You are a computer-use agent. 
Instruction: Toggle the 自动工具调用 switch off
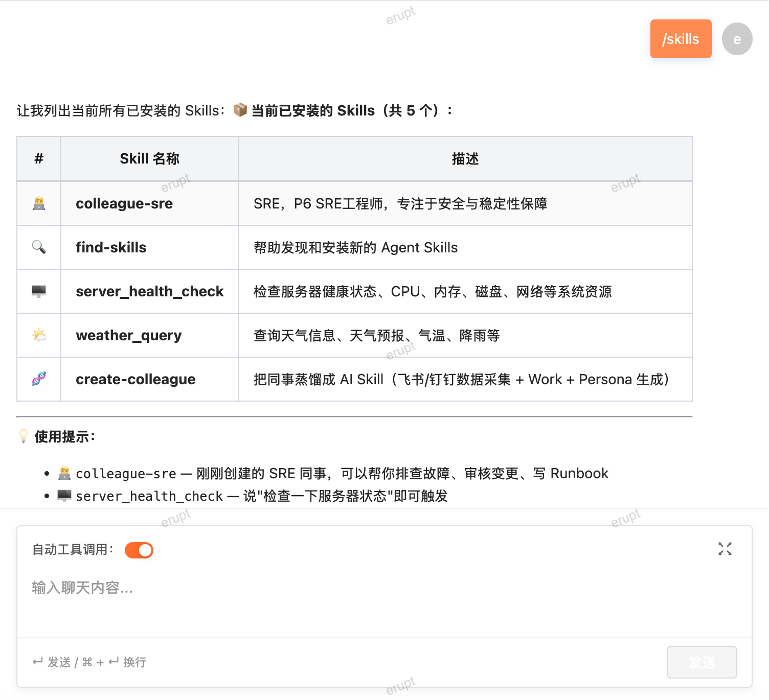tap(139, 550)
